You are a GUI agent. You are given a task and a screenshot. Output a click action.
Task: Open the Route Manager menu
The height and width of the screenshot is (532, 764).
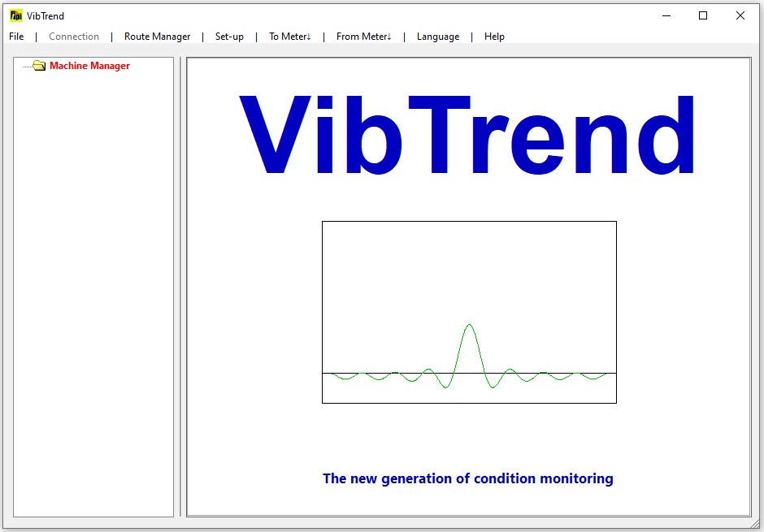[x=157, y=37]
